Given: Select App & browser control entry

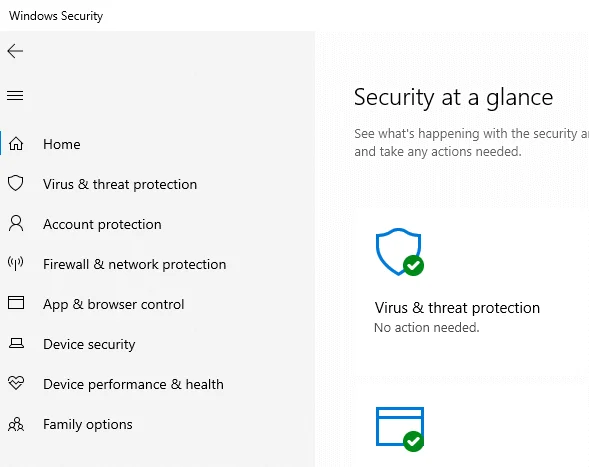Looking at the screenshot, I should (113, 304).
